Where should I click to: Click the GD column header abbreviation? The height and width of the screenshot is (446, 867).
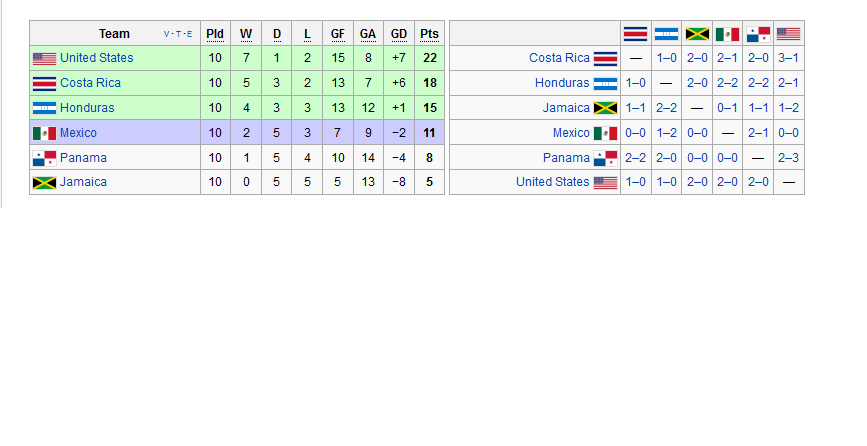[x=399, y=34]
